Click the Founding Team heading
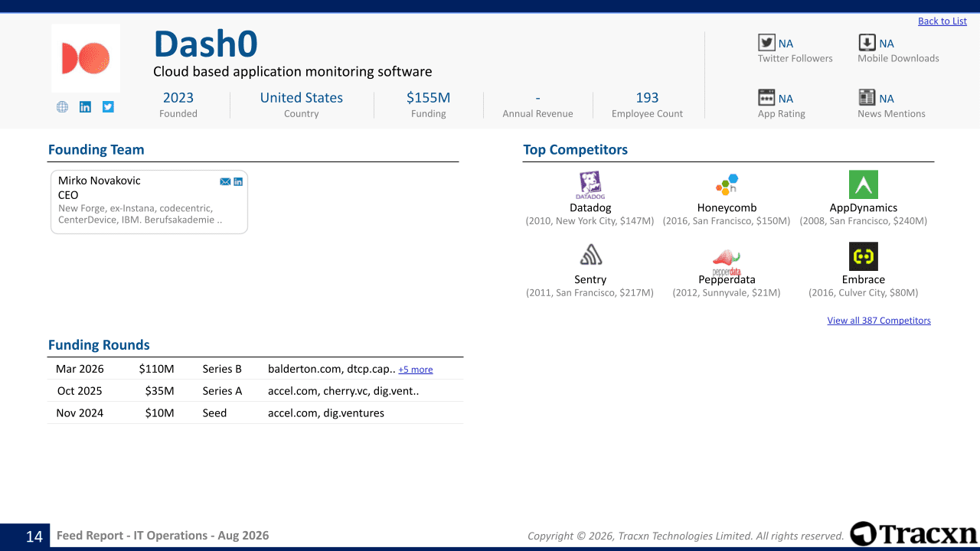The height and width of the screenshot is (551, 980). (96, 150)
